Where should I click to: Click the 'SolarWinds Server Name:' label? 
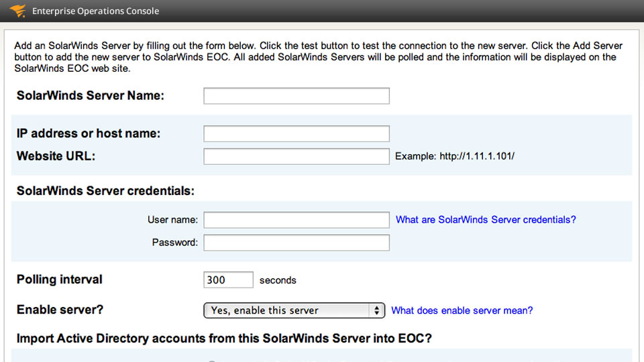coord(90,96)
